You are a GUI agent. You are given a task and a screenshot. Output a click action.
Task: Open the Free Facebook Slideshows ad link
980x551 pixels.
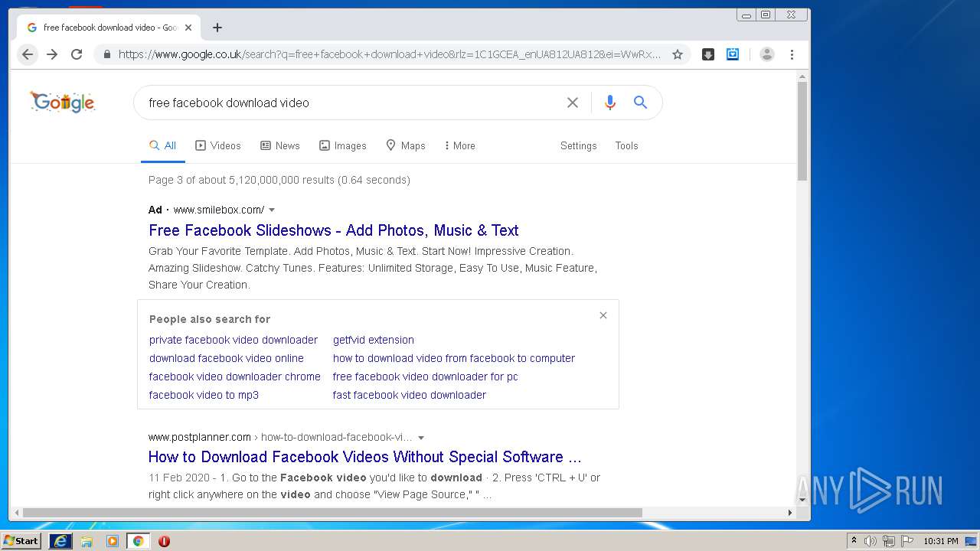pyautogui.click(x=334, y=230)
